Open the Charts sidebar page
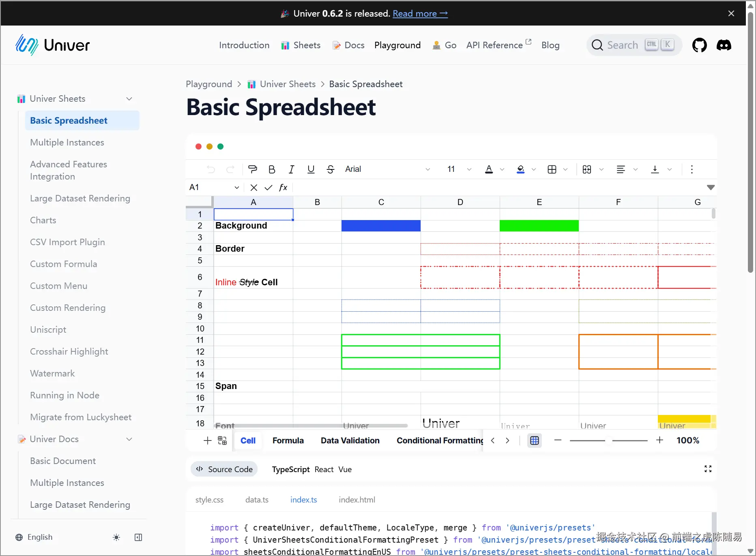Screen dimensions: 756x556 coord(43,220)
